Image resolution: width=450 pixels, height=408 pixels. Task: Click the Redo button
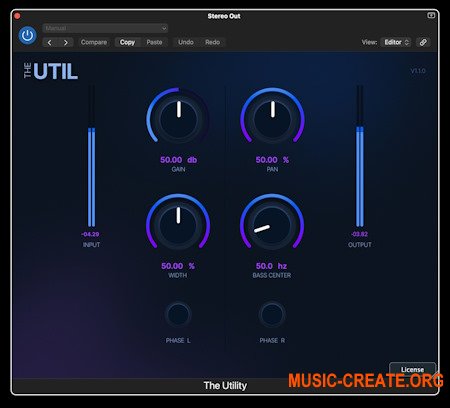click(x=212, y=42)
